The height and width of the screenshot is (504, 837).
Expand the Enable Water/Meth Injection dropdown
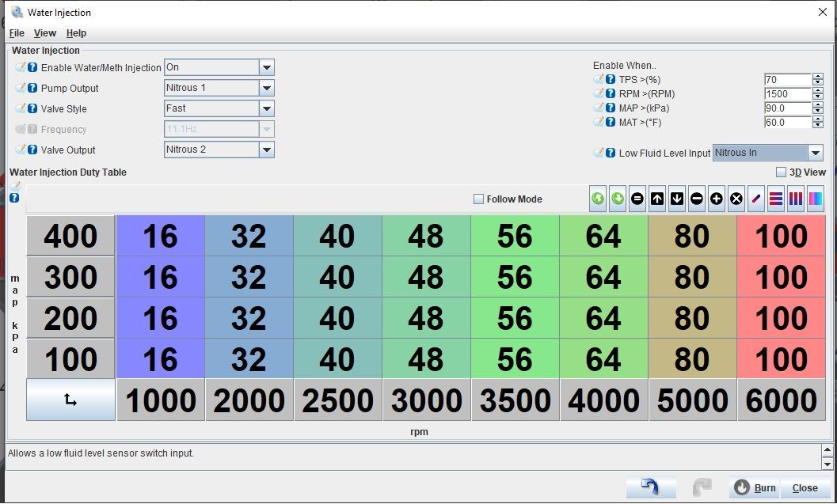pyautogui.click(x=266, y=67)
